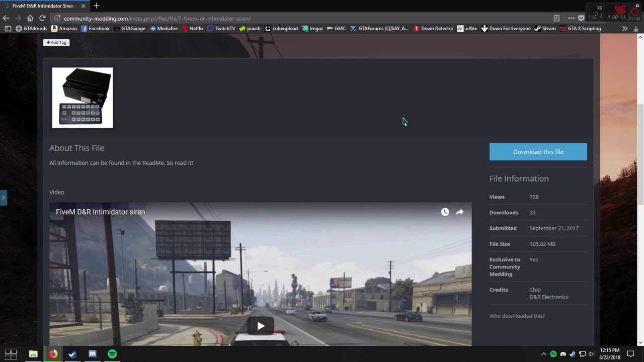
Task: Click the Firefox taskbar icon
Action: (x=53, y=354)
